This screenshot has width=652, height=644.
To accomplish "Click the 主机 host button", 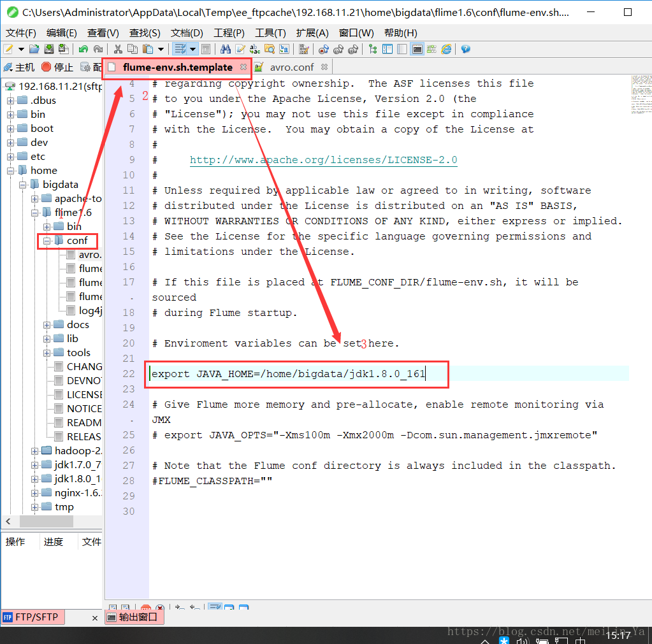I will click(x=19, y=67).
